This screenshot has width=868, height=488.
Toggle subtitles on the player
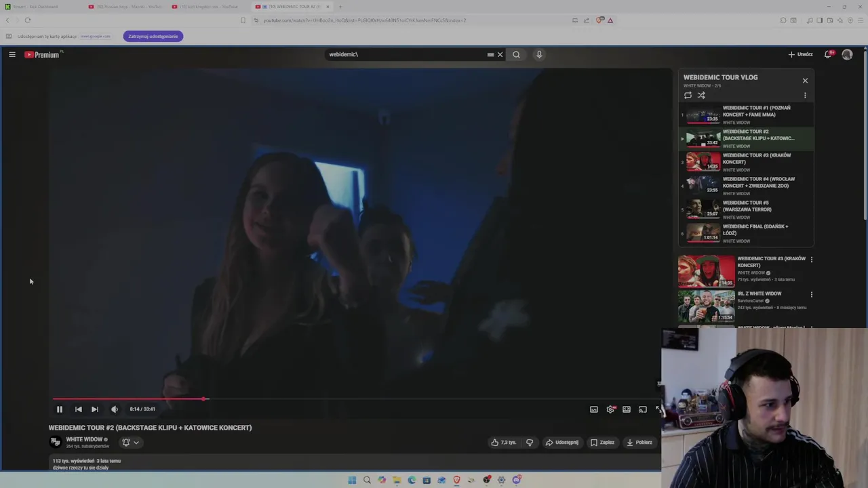coord(594,409)
